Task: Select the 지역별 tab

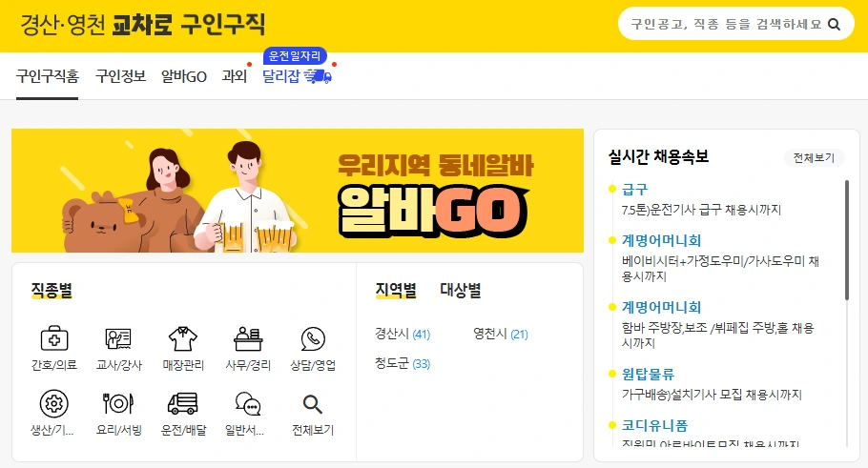Action: pyautogui.click(x=396, y=290)
